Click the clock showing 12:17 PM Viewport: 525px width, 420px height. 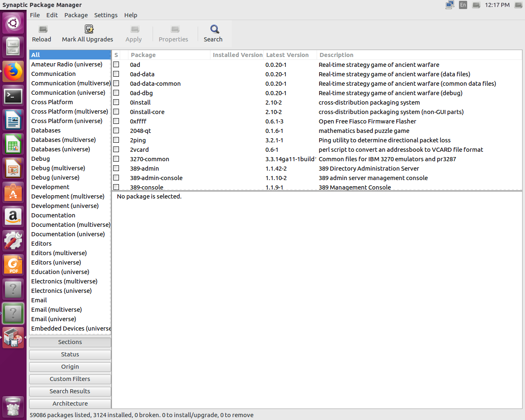pyautogui.click(x=497, y=5)
